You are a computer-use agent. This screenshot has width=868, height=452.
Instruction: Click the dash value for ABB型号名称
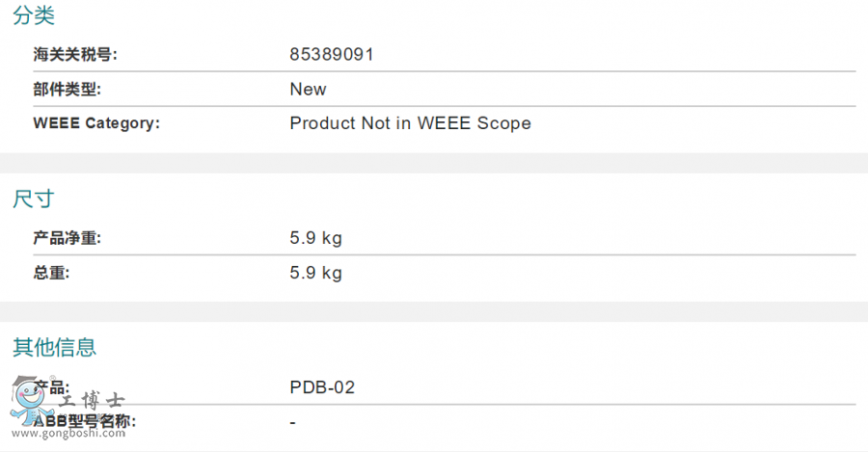(x=293, y=422)
